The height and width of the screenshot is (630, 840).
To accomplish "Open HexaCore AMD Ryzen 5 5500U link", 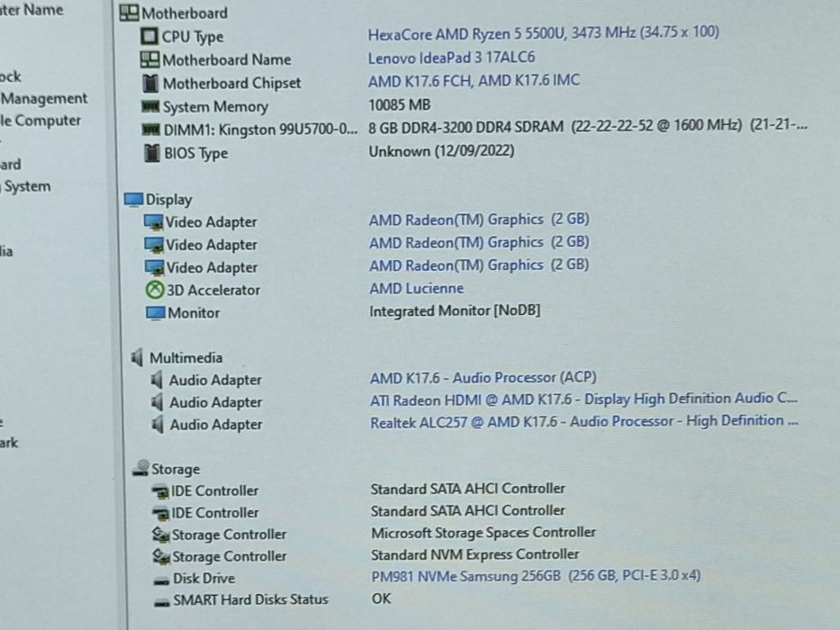I will coord(543,33).
